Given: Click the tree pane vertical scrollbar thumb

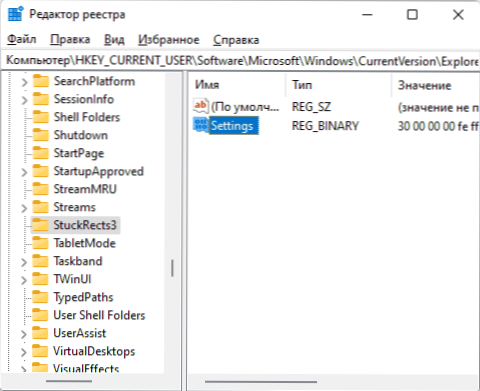Looking at the screenshot, I should pyautogui.click(x=172, y=268).
